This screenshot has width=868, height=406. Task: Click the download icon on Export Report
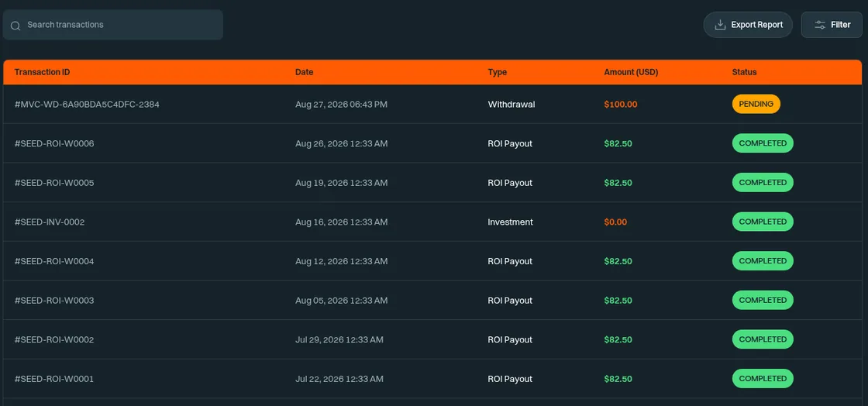coord(720,25)
